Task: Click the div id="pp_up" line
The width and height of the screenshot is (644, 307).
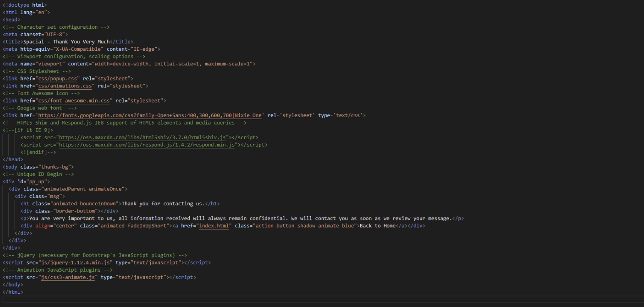Action: [26, 182]
